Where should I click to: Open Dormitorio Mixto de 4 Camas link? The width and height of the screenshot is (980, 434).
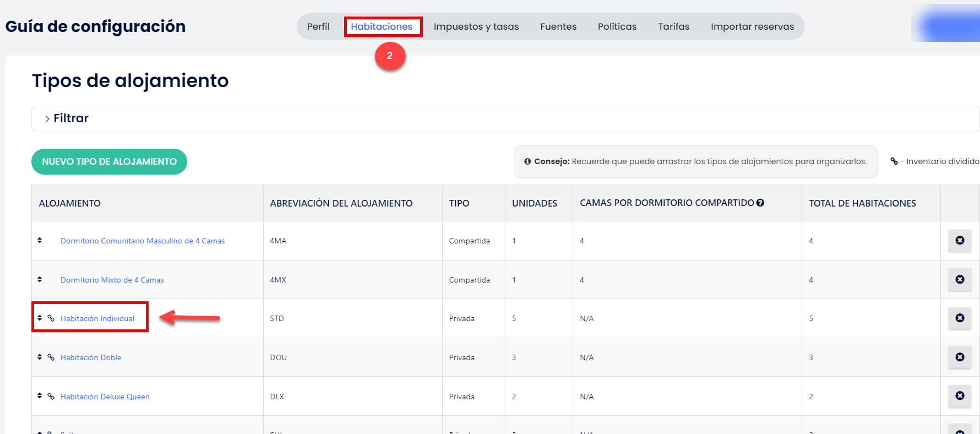point(112,280)
